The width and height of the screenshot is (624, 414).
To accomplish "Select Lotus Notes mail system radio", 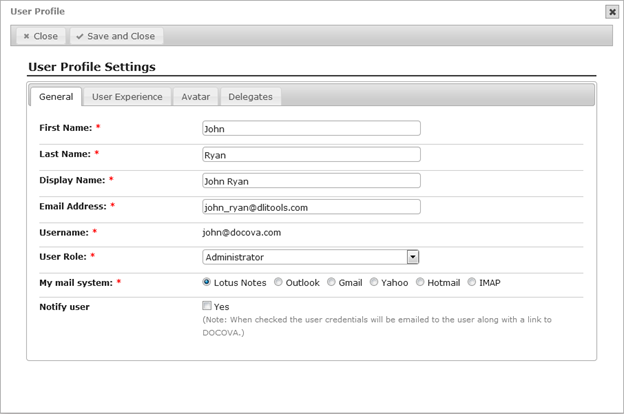I will tap(207, 282).
